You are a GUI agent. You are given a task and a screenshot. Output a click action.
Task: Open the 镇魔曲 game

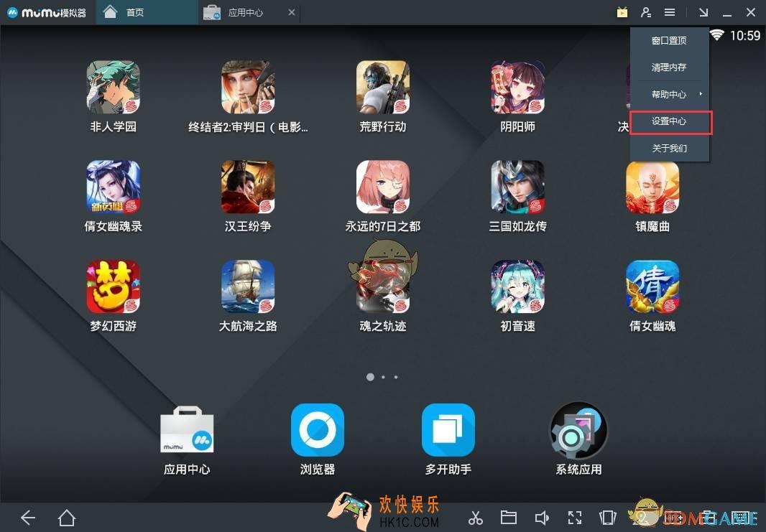[652, 187]
